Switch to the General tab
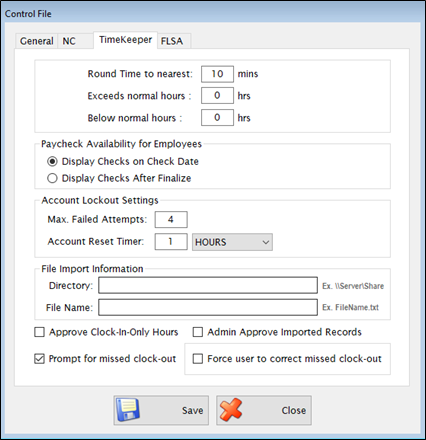The height and width of the screenshot is (440, 426). 36,41
